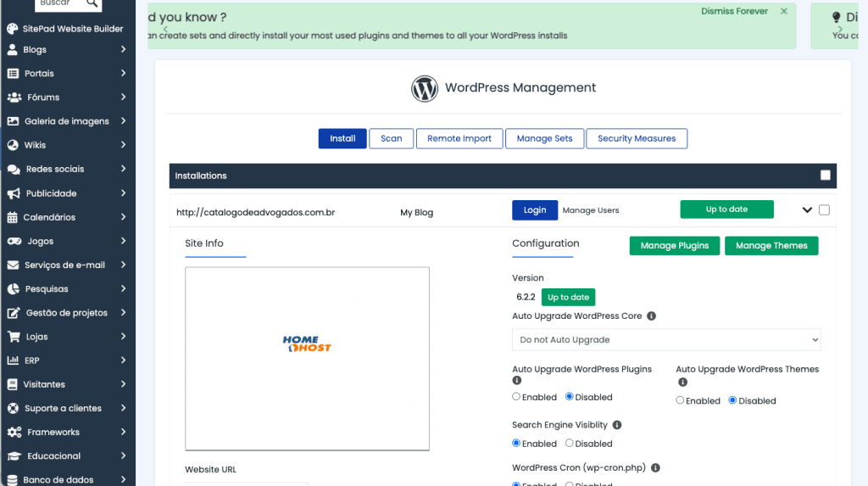Click the Serviços de e-mail envelope icon
Image resolution: width=868 pixels, height=486 pixels.
tap(13, 265)
